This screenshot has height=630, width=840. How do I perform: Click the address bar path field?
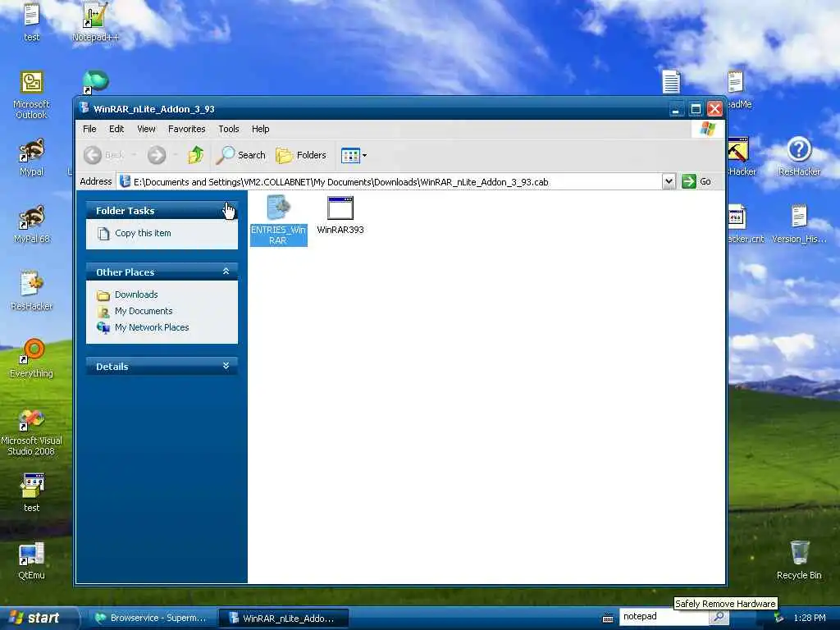pos(390,181)
